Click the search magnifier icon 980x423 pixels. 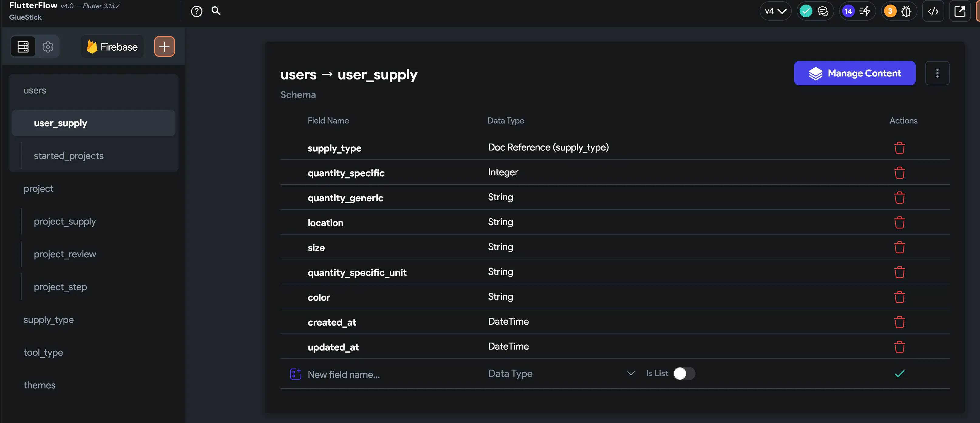(x=216, y=11)
